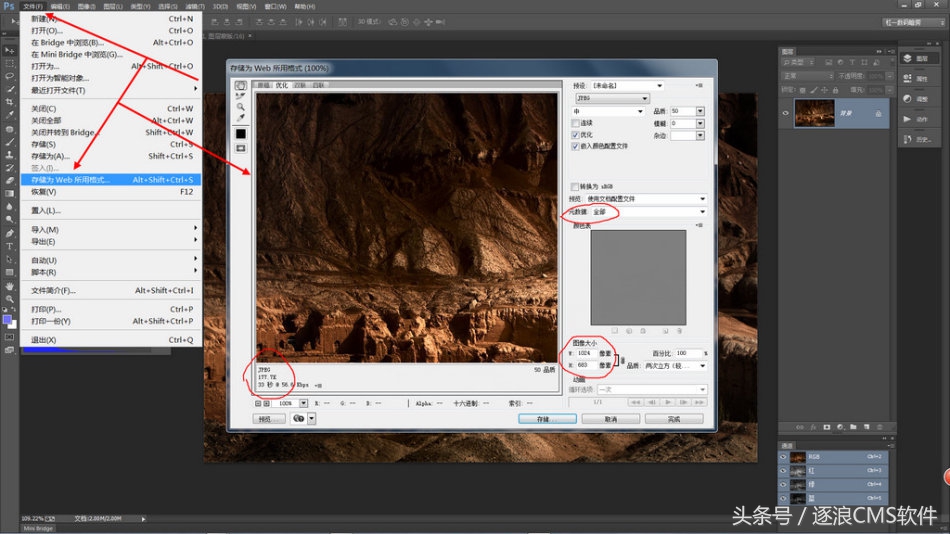Switch to the 优化 (Optimized) preview tab

click(281, 86)
